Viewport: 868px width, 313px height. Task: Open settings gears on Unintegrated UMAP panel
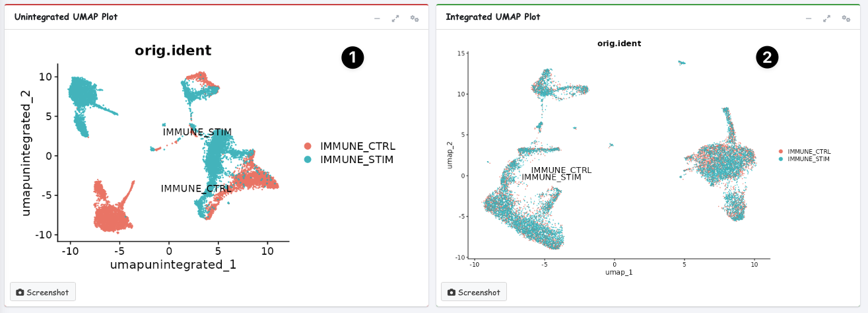[x=415, y=18]
